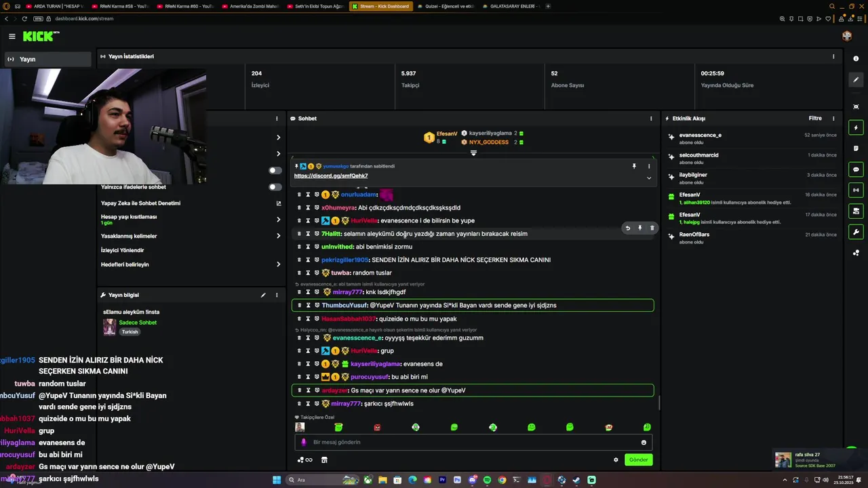This screenshot has height=488, width=868.
Task: Open the user avatar at top right
Action: pos(846,36)
